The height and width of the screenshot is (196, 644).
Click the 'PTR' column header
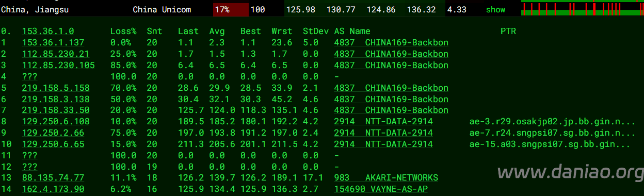coord(508,31)
